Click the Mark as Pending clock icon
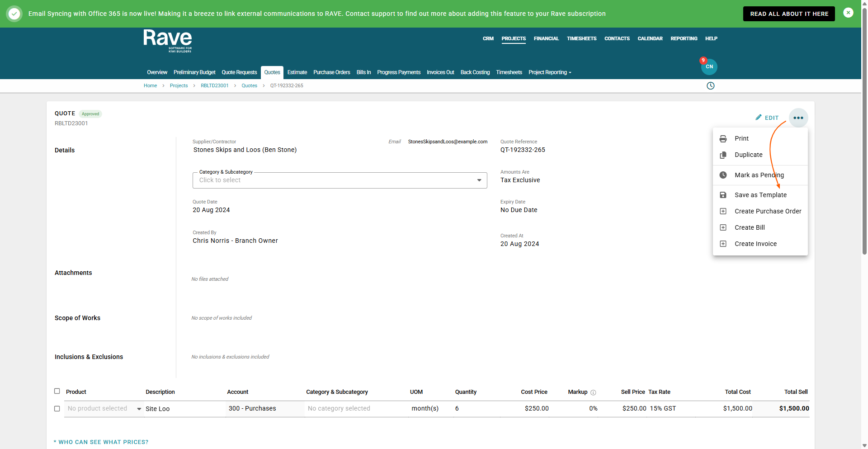The height and width of the screenshot is (449, 868). point(723,175)
